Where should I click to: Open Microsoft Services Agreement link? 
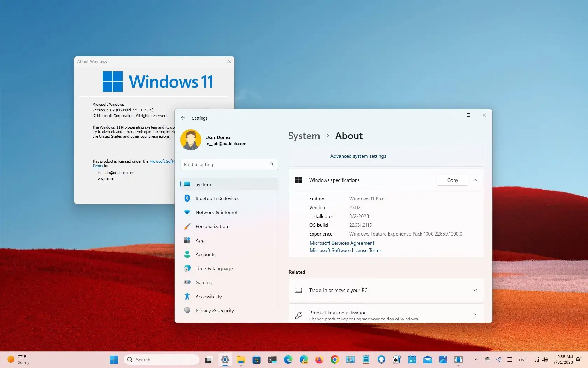click(x=342, y=243)
